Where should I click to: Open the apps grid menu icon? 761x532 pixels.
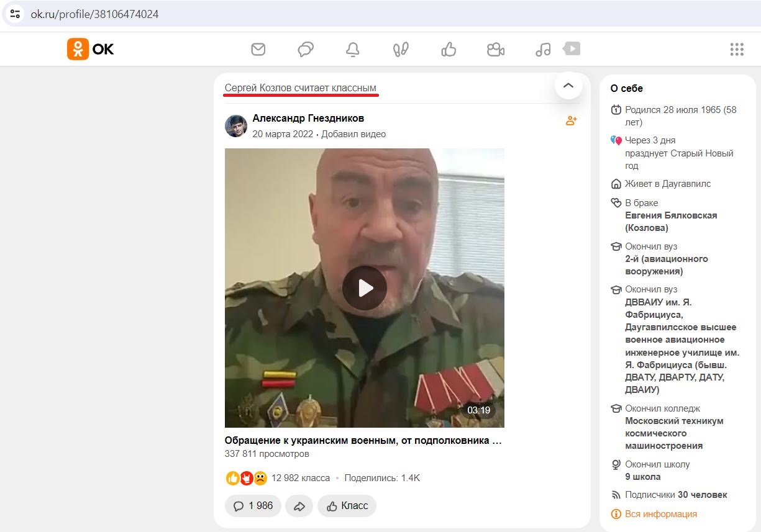click(x=737, y=50)
